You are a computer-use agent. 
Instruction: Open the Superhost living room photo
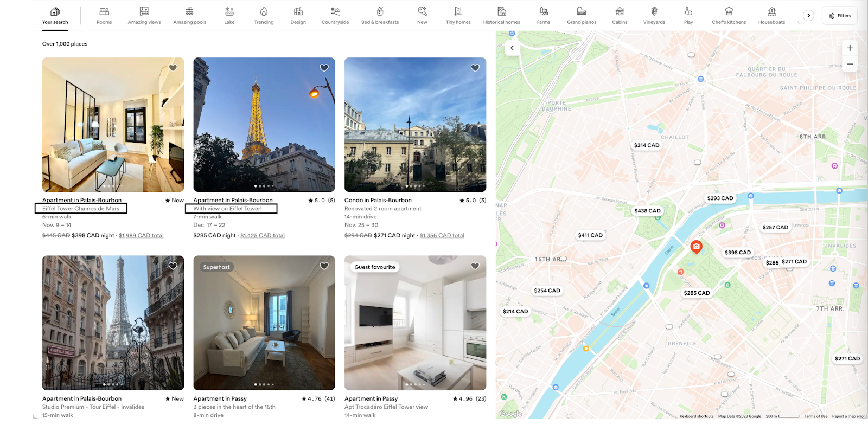[264, 323]
